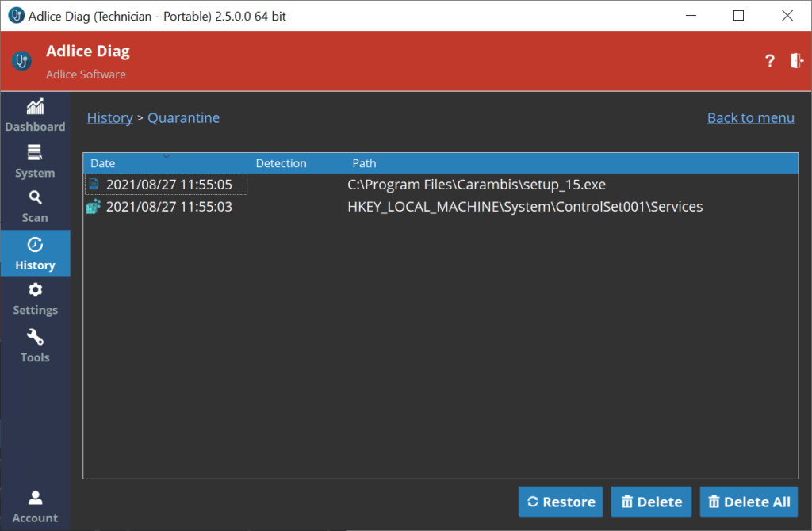Click the help question mark icon

[769, 61]
